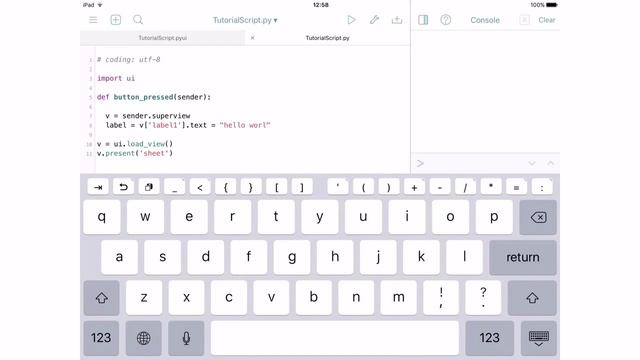The width and height of the screenshot is (640, 360).
Task: Start dictation with the microphone key
Action: 186,338
